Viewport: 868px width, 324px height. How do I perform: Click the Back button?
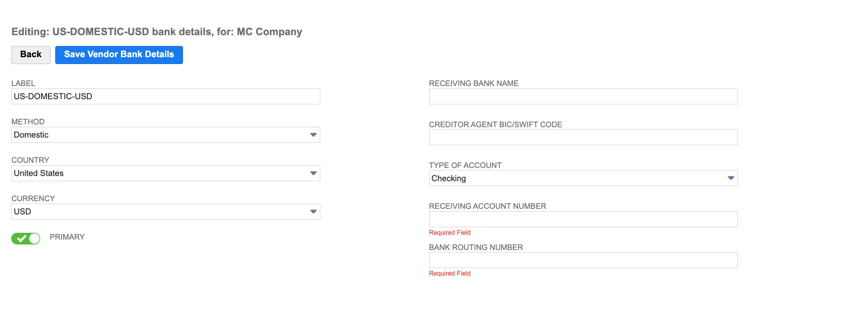tap(31, 55)
